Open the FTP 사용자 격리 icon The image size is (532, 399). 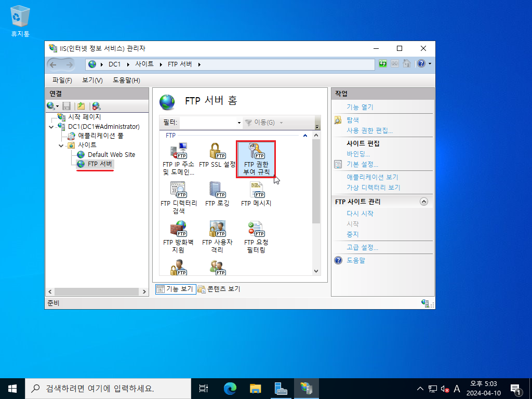(x=217, y=237)
